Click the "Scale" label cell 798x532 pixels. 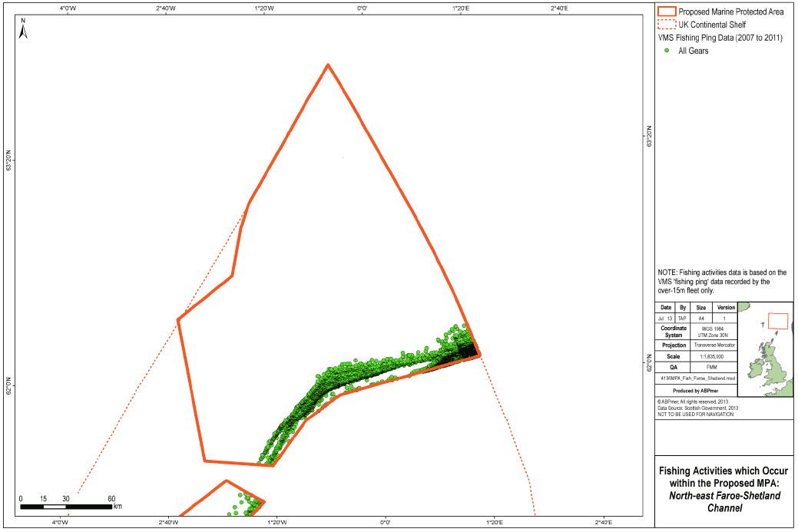click(673, 356)
